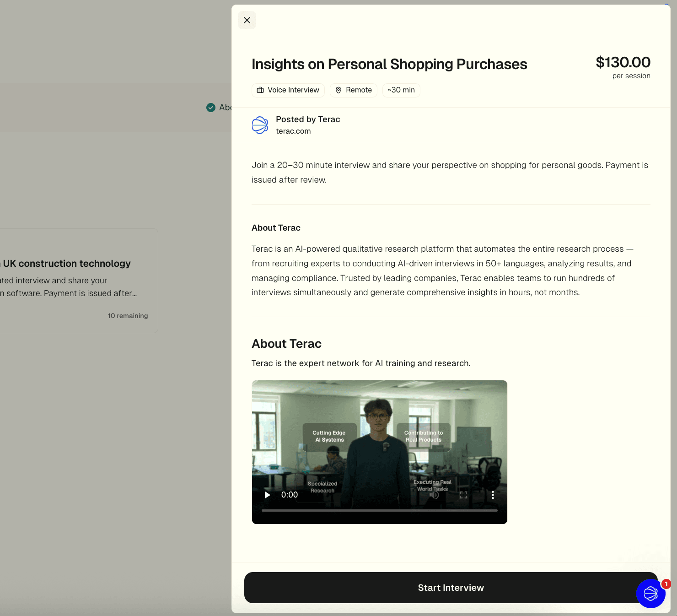Click the '10 remaining' text on the background card

click(128, 316)
